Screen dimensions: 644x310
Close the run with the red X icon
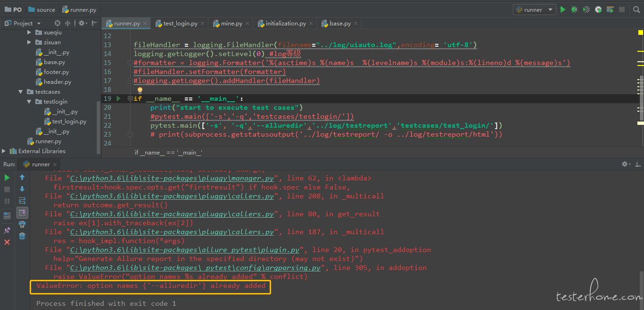click(7, 242)
